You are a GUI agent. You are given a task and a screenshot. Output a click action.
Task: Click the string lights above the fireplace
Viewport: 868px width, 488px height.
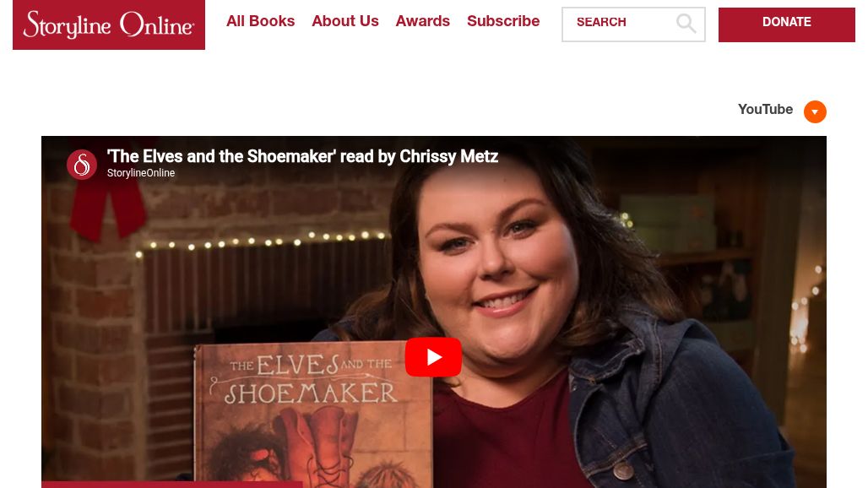pyautogui.click(x=260, y=243)
